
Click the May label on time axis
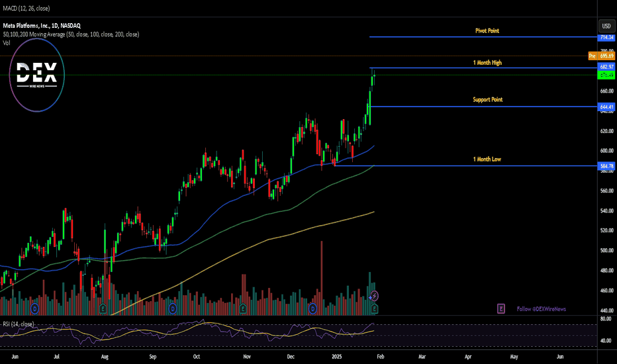tap(514, 357)
